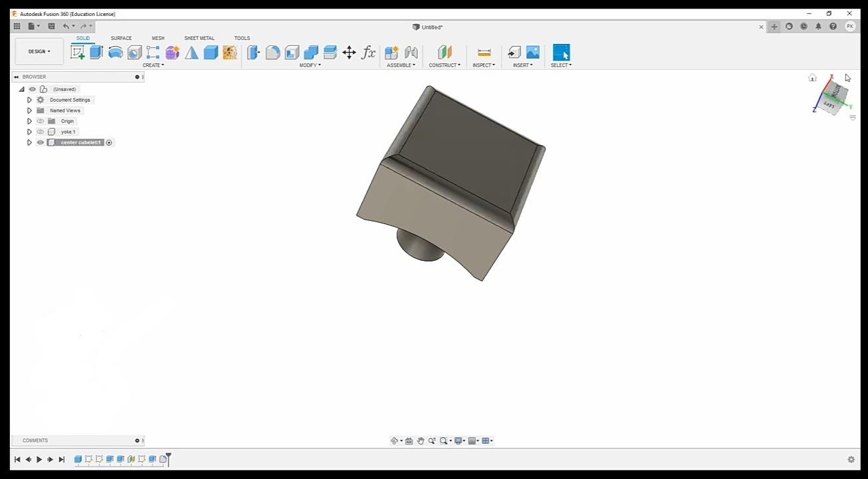Viewport: 868px width, 479px height.
Task: Select the Revolve tool icon
Action: pyautogui.click(x=116, y=53)
